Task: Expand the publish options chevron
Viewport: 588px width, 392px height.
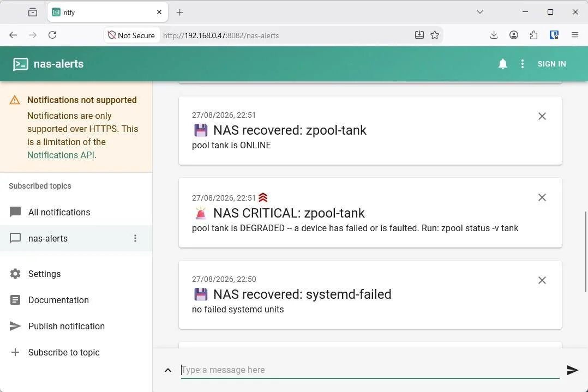Action: tap(168, 370)
